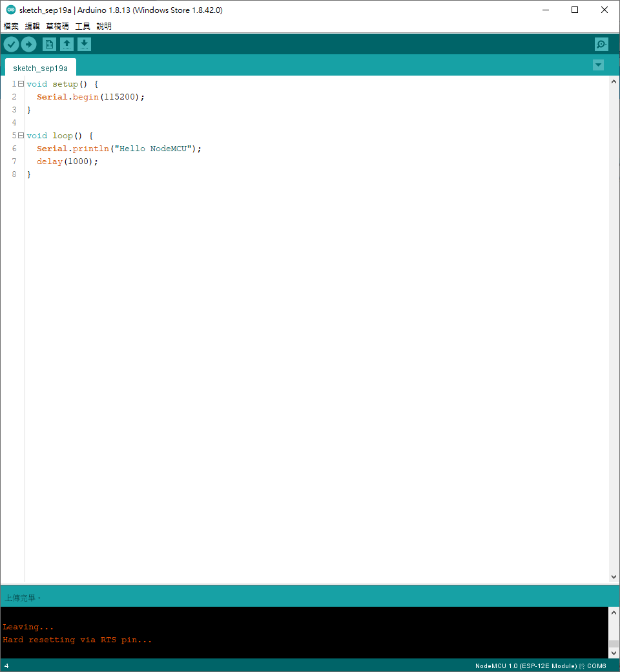This screenshot has width=620, height=672.
Task: Click the Upload (arrow) button
Action: (x=28, y=44)
